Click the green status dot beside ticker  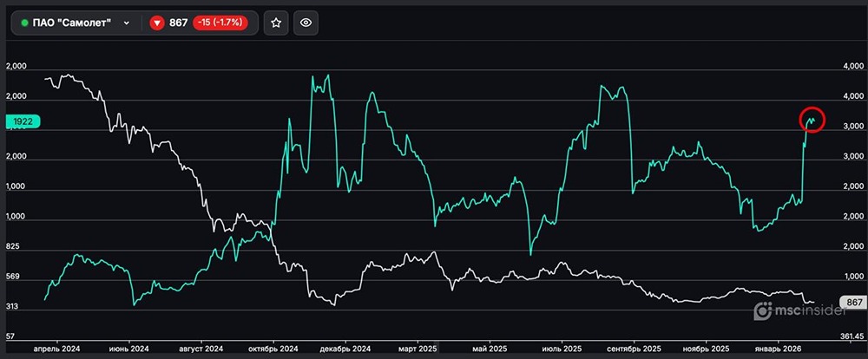click(x=24, y=23)
